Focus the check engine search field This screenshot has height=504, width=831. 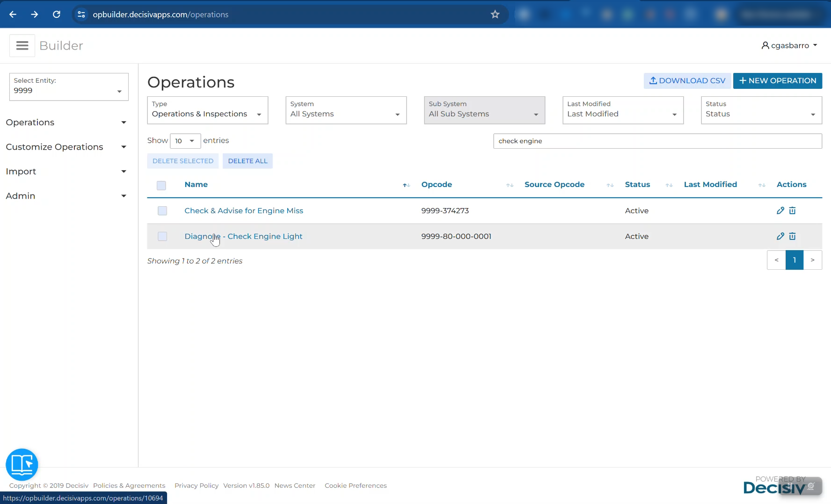[x=657, y=141]
